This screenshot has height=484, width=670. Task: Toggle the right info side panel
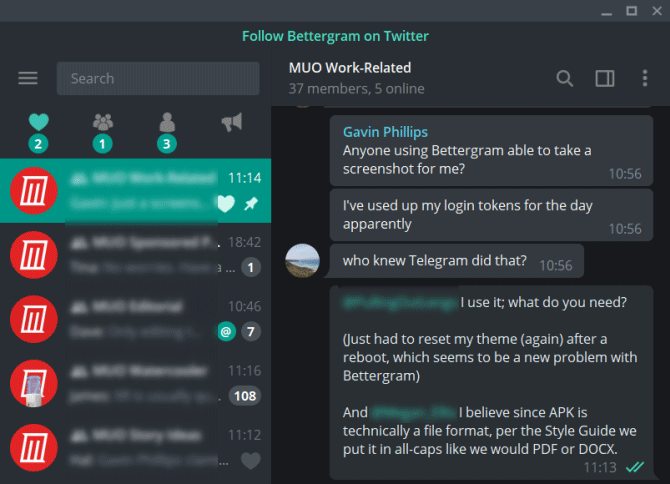pyautogui.click(x=604, y=78)
